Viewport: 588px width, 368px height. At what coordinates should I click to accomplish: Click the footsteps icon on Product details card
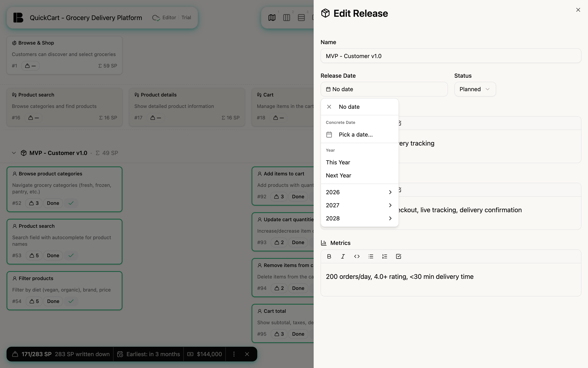137,95
